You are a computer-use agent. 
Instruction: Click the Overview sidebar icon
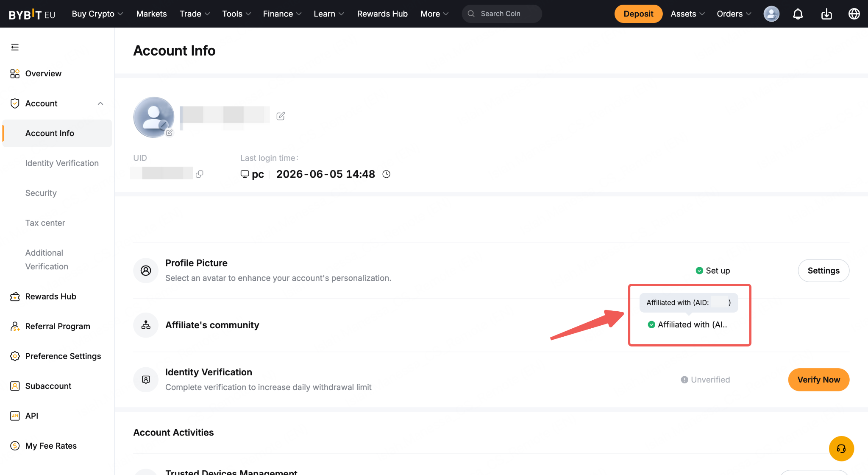coord(15,74)
